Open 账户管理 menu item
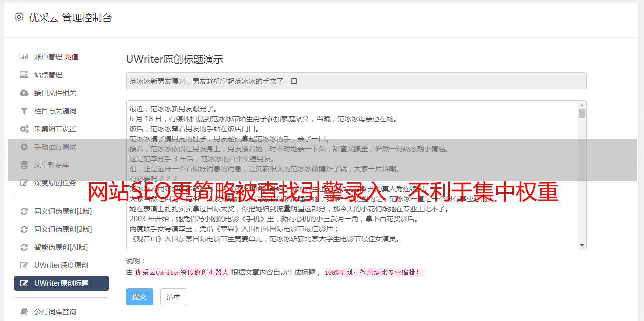This screenshot has width=644, height=321. coord(48,57)
